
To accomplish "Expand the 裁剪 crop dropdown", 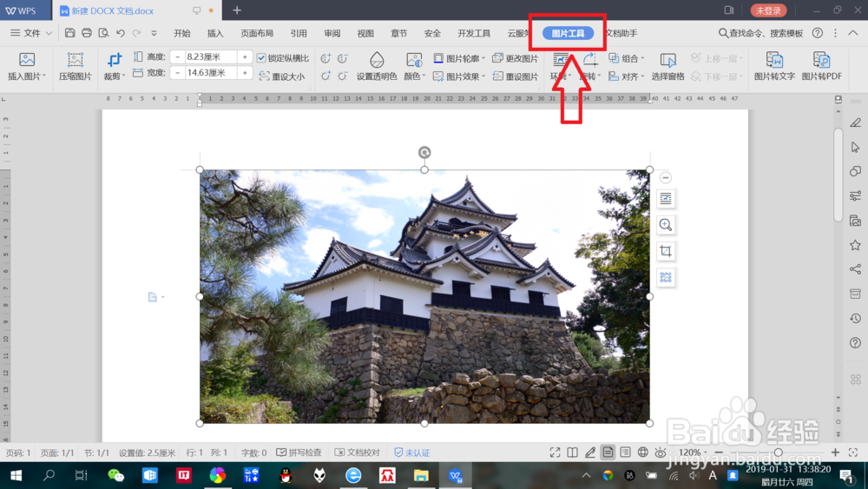I will coord(124,76).
